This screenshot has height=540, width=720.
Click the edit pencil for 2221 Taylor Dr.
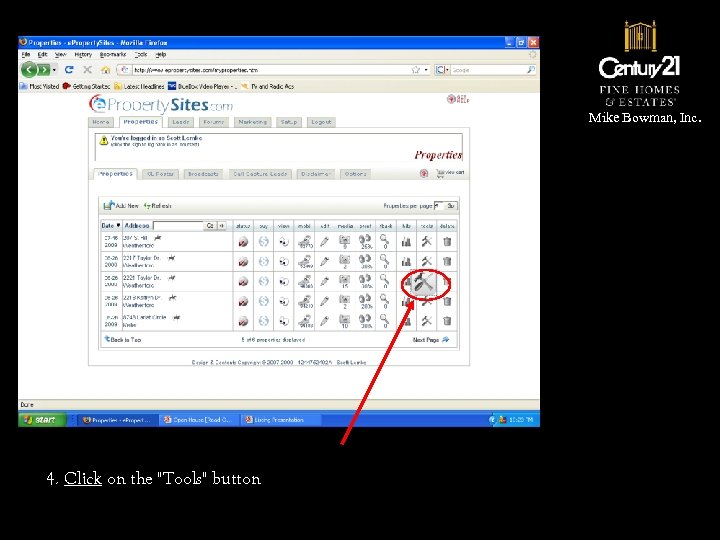tap(324, 281)
